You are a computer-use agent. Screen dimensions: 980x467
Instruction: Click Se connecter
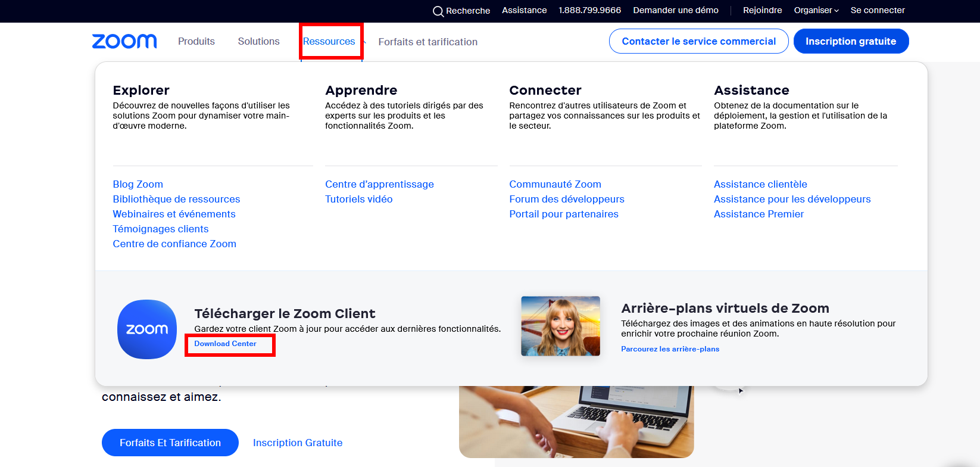pos(878,10)
